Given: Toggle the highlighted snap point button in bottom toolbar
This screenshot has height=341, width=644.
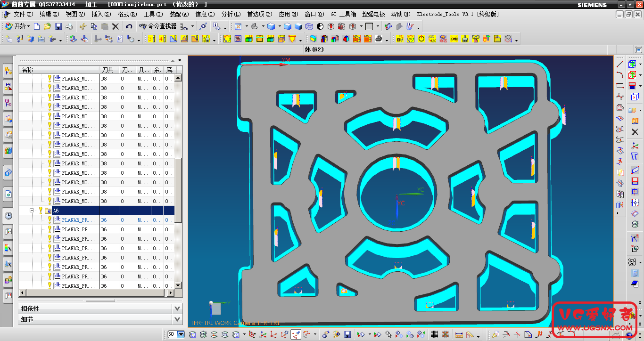Looking at the screenshot, I should [296, 334].
